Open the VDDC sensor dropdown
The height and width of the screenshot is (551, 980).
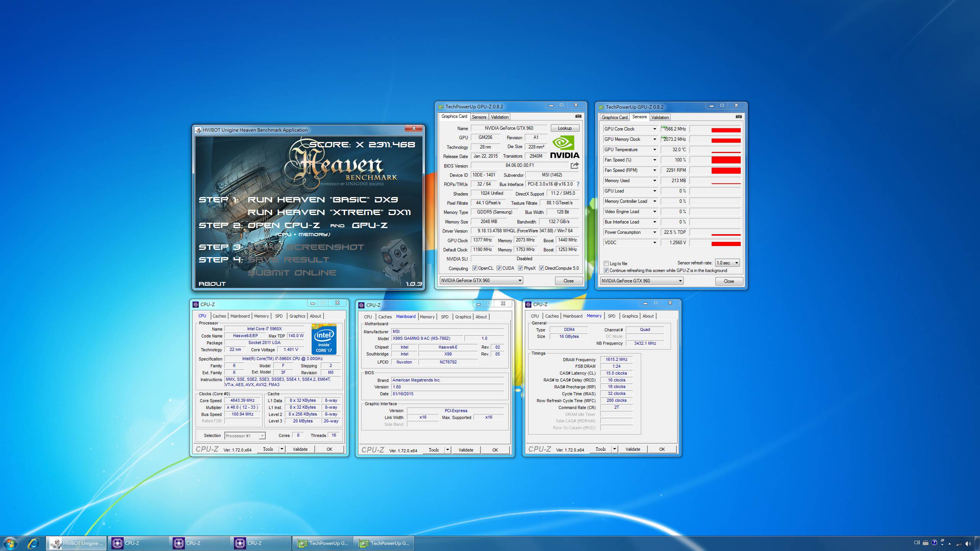(x=655, y=243)
